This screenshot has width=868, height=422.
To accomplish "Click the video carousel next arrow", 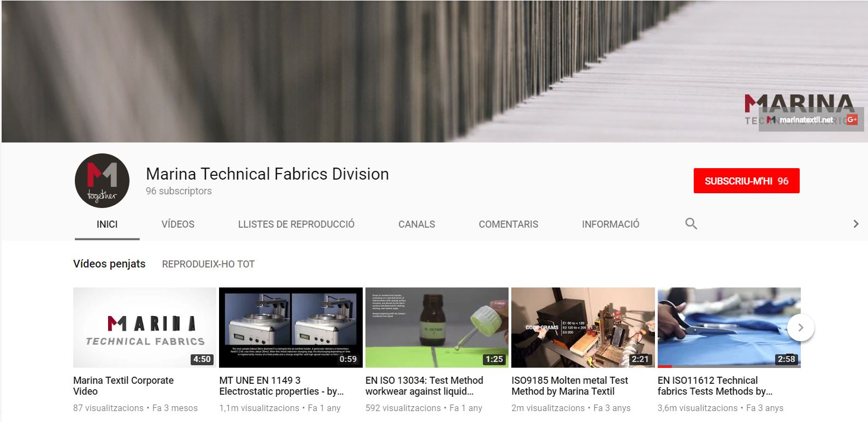I will click(x=801, y=328).
